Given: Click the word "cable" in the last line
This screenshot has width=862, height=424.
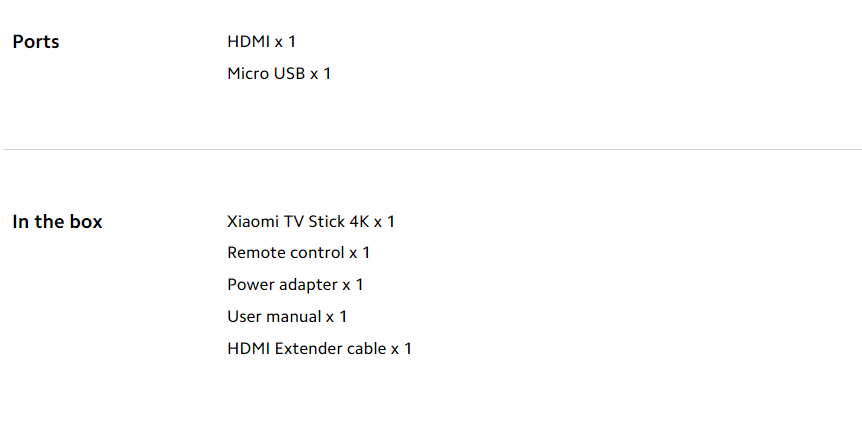Looking at the screenshot, I should click(365, 349).
